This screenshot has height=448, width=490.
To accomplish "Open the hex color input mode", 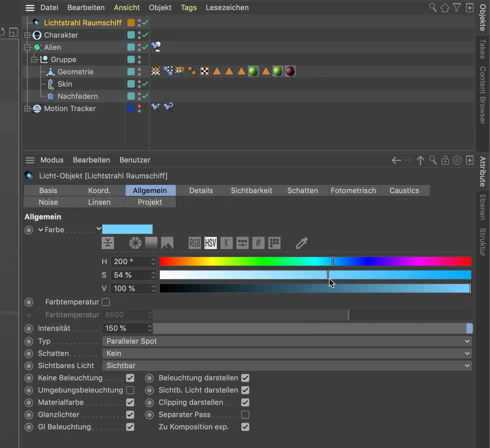I will [x=258, y=243].
